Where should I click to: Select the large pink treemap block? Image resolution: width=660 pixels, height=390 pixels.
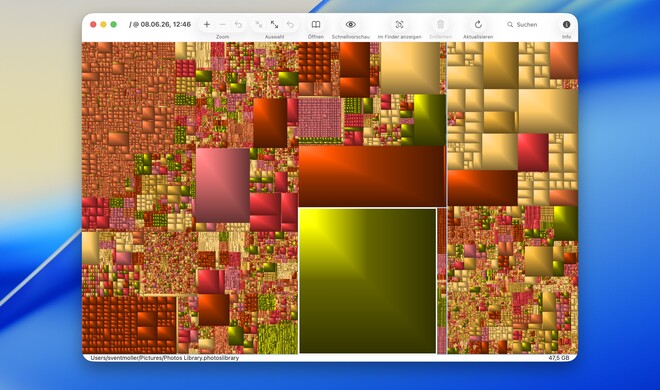222,185
